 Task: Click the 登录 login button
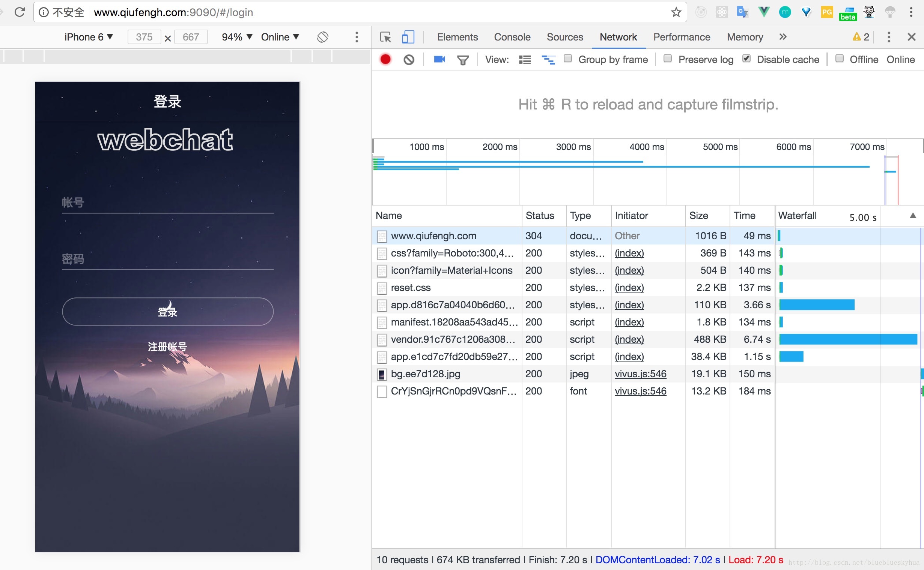pyautogui.click(x=167, y=311)
